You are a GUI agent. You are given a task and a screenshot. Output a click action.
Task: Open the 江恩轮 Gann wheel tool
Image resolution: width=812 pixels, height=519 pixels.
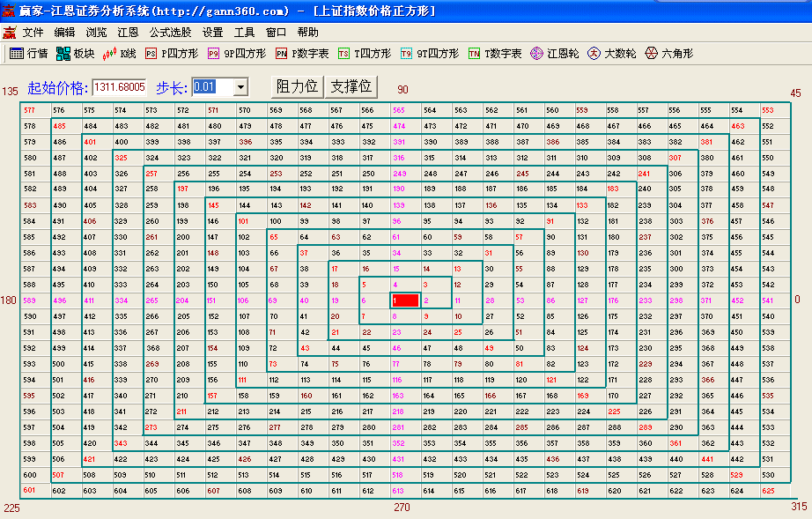[x=554, y=54]
